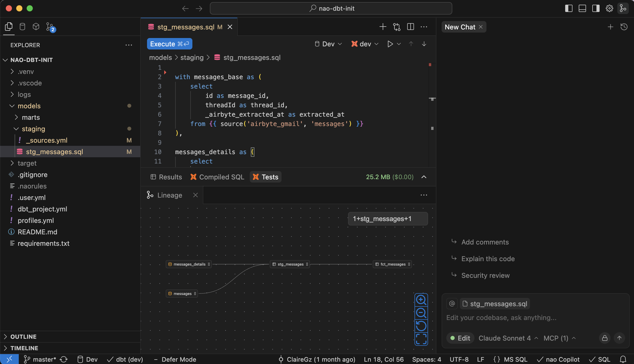Open the database icon in activity bar
Screen dimensions: 634x364
coord(22,27)
